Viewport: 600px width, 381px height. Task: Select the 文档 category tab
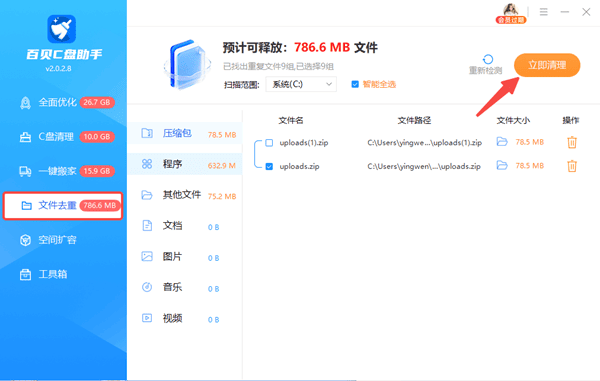click(x=185, y=226)
